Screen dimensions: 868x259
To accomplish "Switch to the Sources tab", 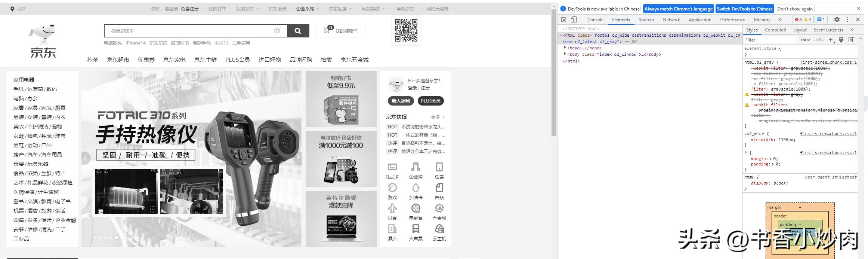I will point(646,19).
